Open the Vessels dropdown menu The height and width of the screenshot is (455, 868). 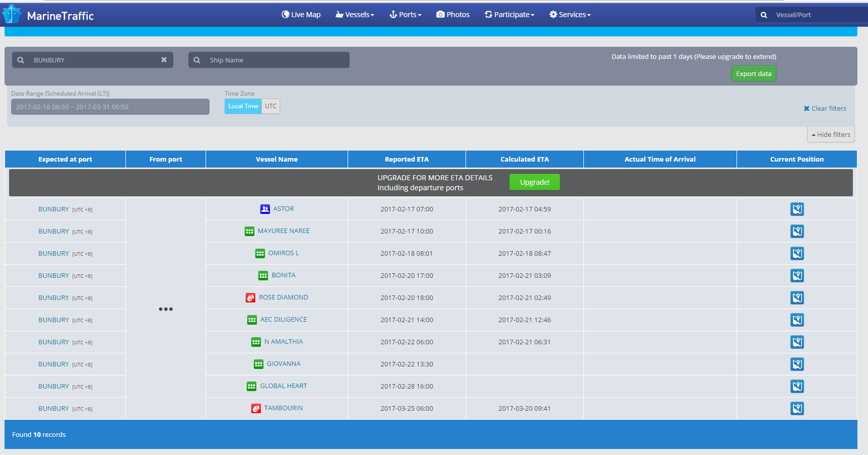pos(355,15)
